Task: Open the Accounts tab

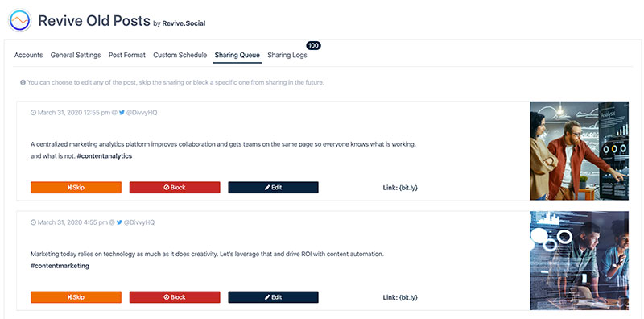Action: tap(28, 55)
